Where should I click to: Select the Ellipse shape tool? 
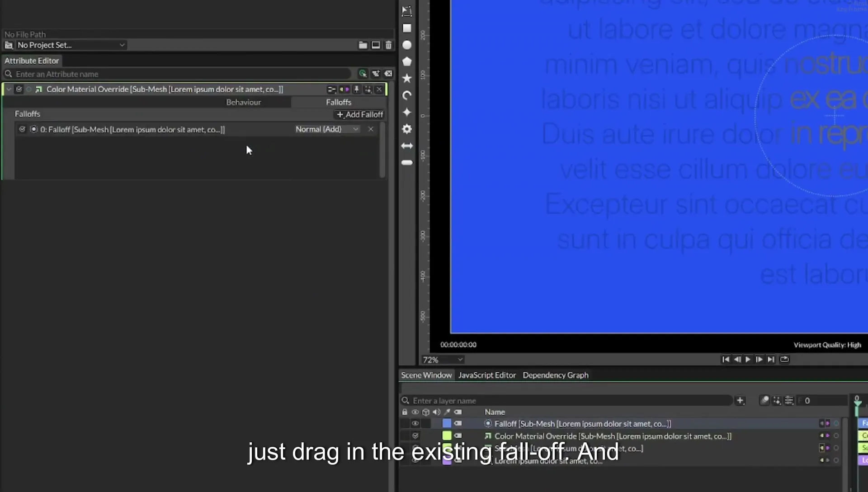(407, 45)
